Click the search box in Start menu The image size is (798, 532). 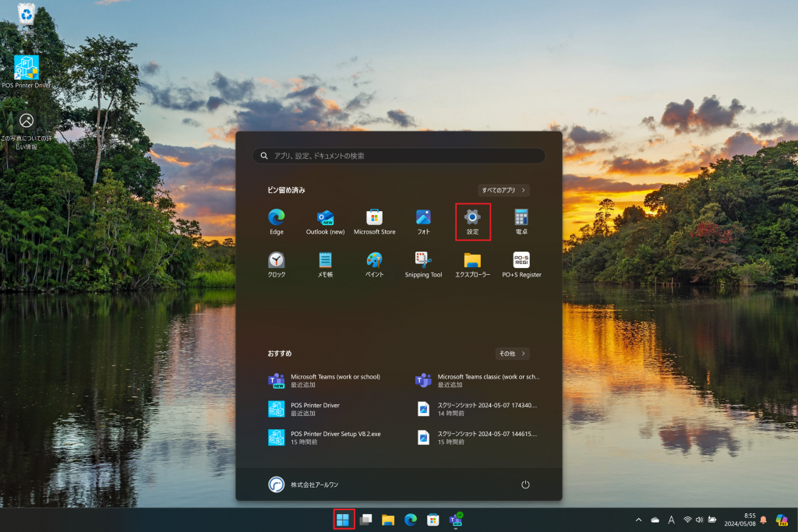[399, 156]
